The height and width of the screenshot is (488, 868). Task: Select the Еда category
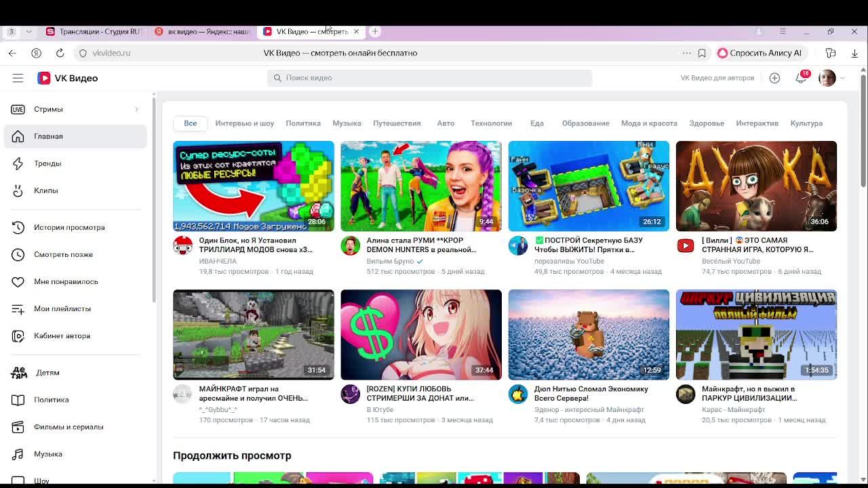point(537,123)
